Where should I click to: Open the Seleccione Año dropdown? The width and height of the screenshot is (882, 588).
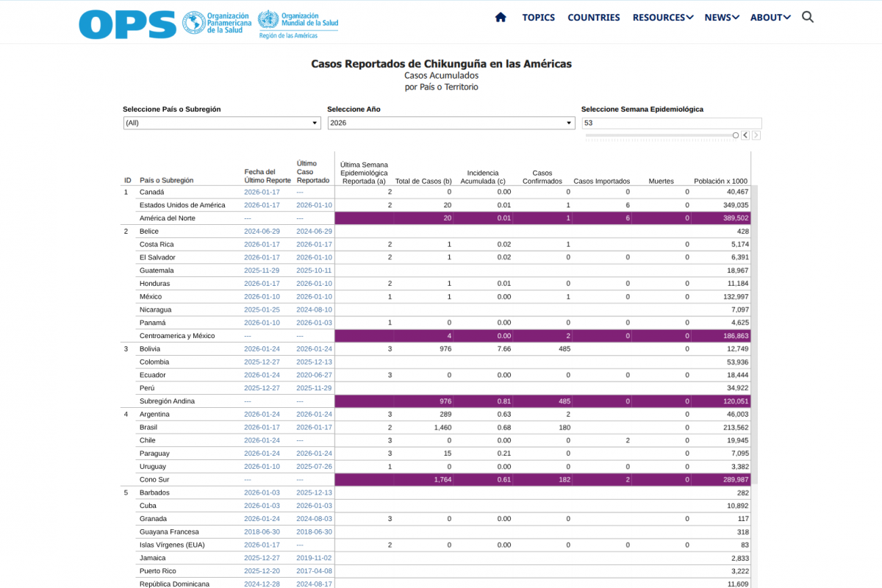click(451, 123)
